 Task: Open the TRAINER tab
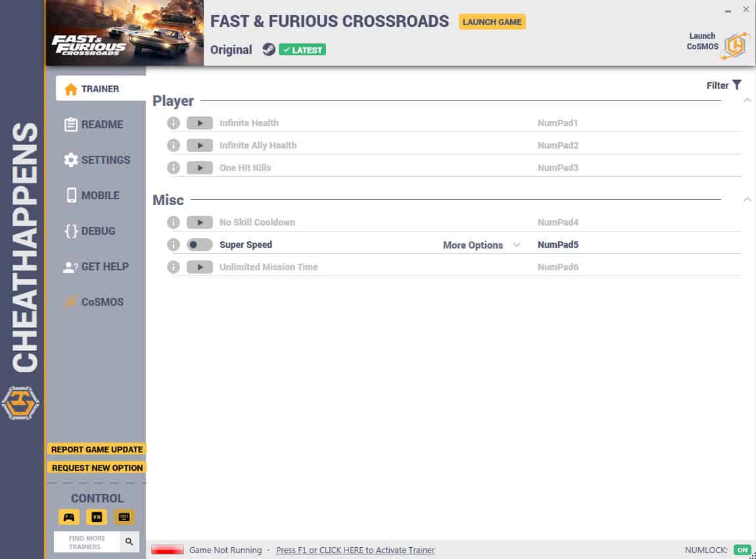click(101, 89)
